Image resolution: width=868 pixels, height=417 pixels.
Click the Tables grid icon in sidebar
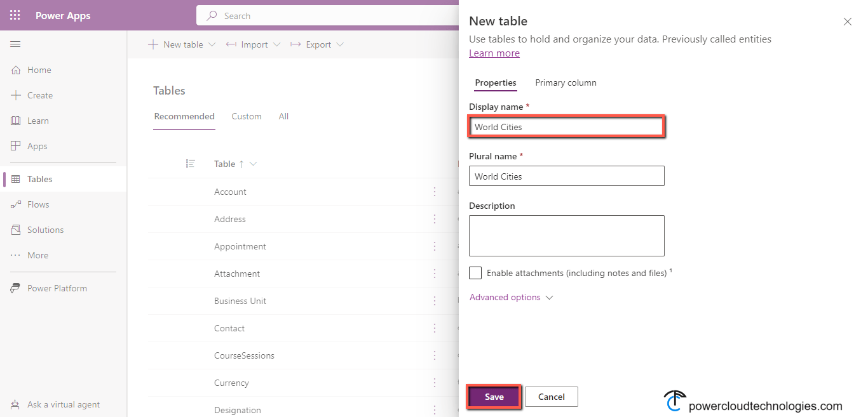(16, 179)
